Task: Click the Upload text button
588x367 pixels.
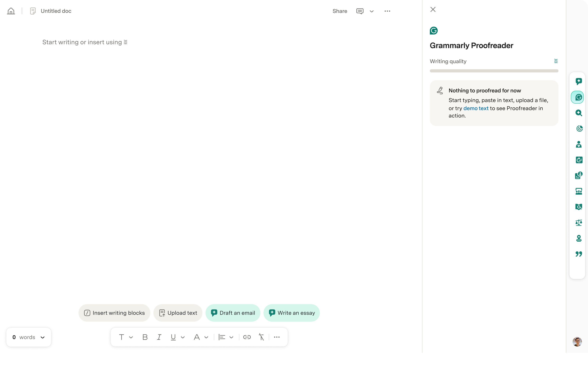Action: point(178,313)
